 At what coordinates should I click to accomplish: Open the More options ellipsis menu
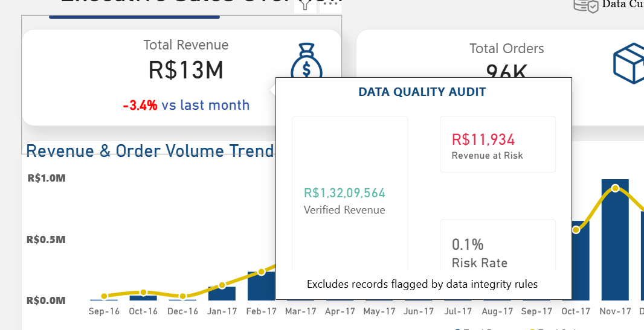coord(330,4)
